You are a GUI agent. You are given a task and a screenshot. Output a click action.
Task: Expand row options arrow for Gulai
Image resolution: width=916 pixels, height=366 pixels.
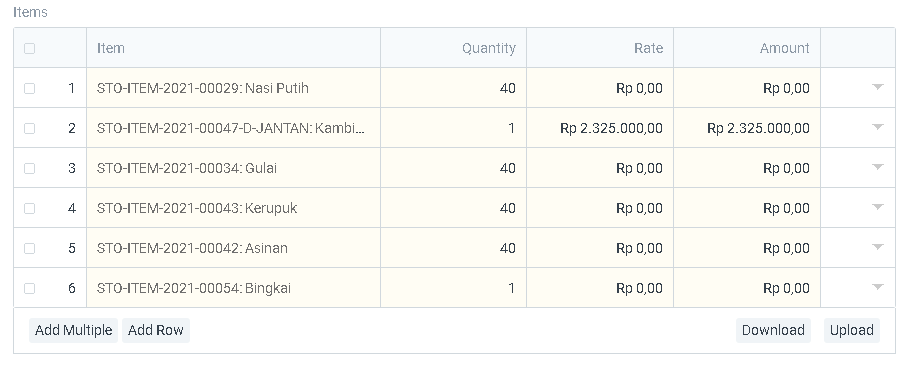(x=877, y=167)
